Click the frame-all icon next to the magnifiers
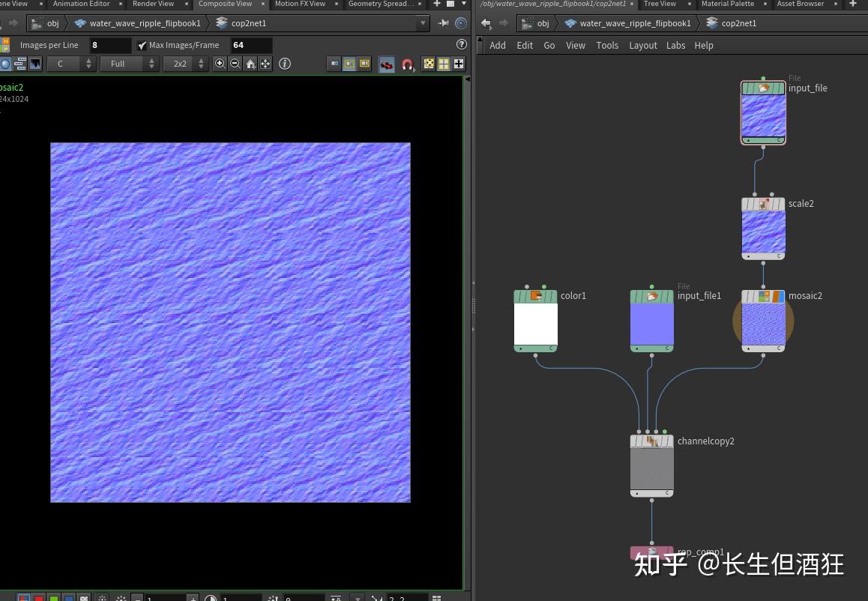The width and height of the screenshot is (868, 601). 265,64
